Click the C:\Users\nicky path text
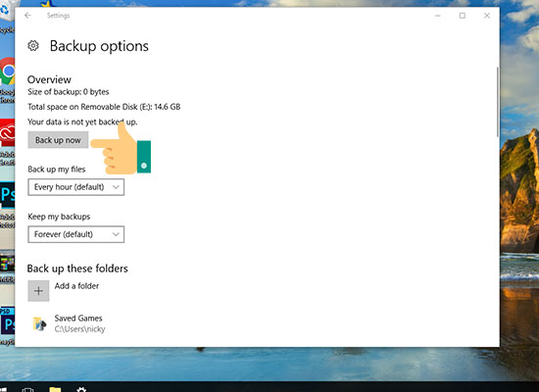The width and height of the screenshot is (539, 392). [79, 329]
